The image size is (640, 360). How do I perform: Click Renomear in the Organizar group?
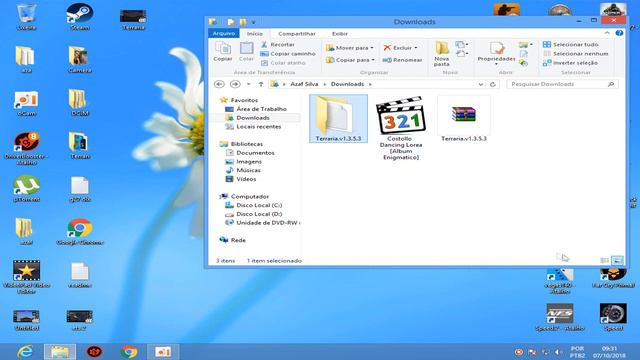coord(402,60)
